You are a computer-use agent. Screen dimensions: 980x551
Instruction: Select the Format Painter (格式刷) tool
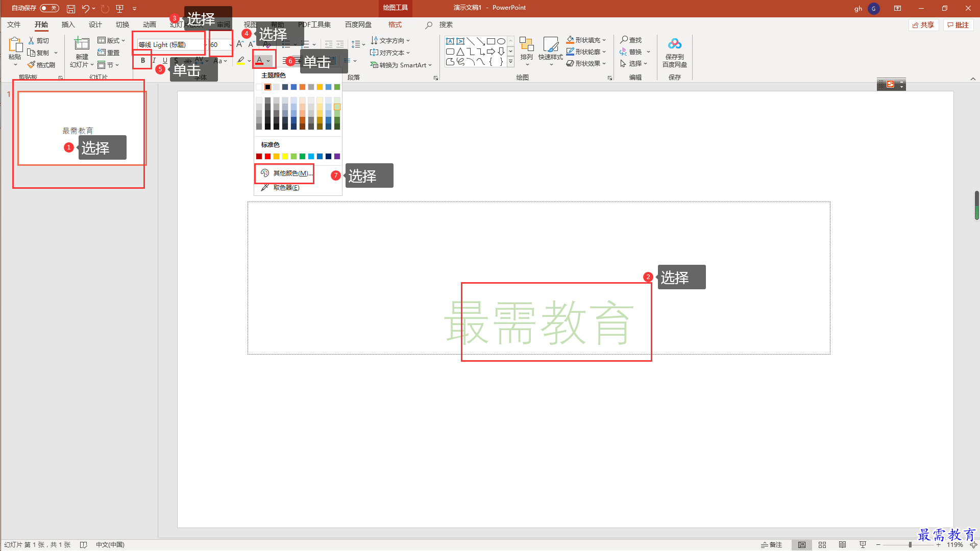coord(41,65)
